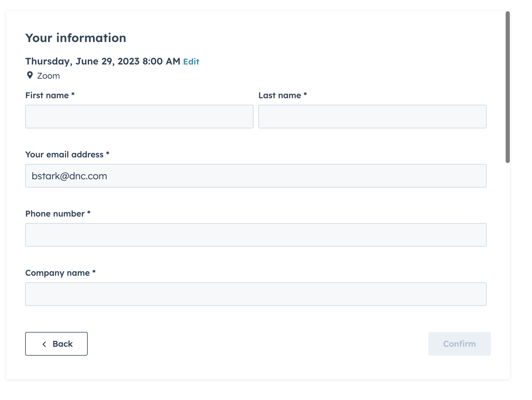Screen dimensions: 532x400
Task: Click the Confirm button
Action: [459, 344]
